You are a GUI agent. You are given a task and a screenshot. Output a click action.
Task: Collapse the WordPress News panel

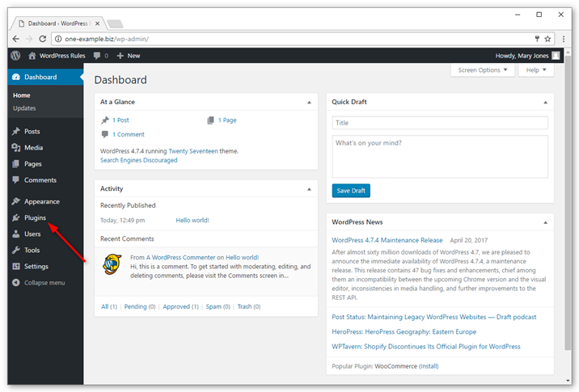pos(545,222)
